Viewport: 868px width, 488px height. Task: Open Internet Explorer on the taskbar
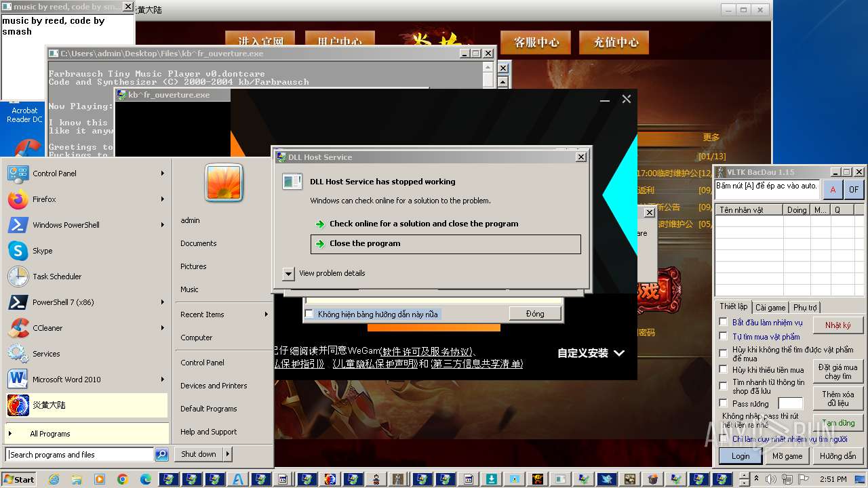click(x=54, y=479)
